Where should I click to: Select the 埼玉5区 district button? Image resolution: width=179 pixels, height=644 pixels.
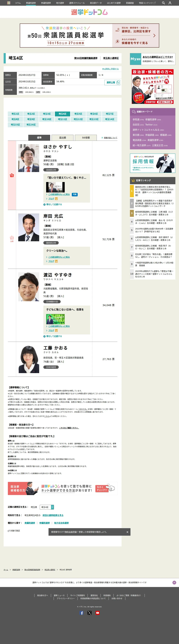pos(78,114)
